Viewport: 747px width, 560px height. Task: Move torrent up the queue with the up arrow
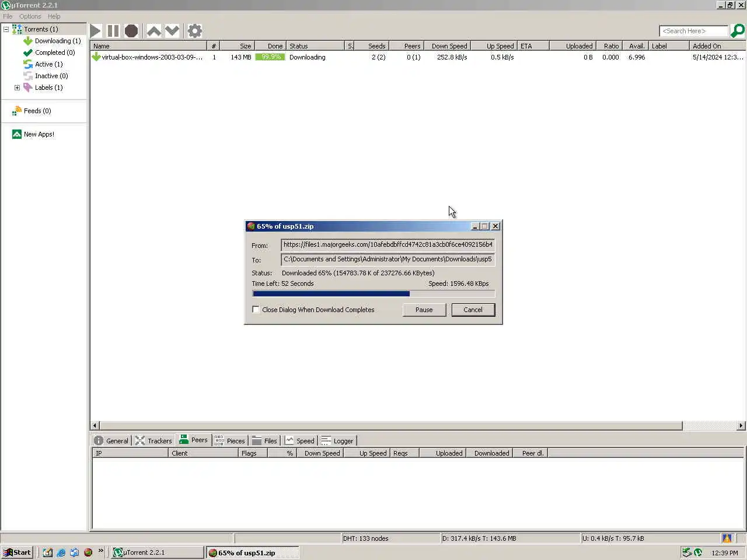154,31
